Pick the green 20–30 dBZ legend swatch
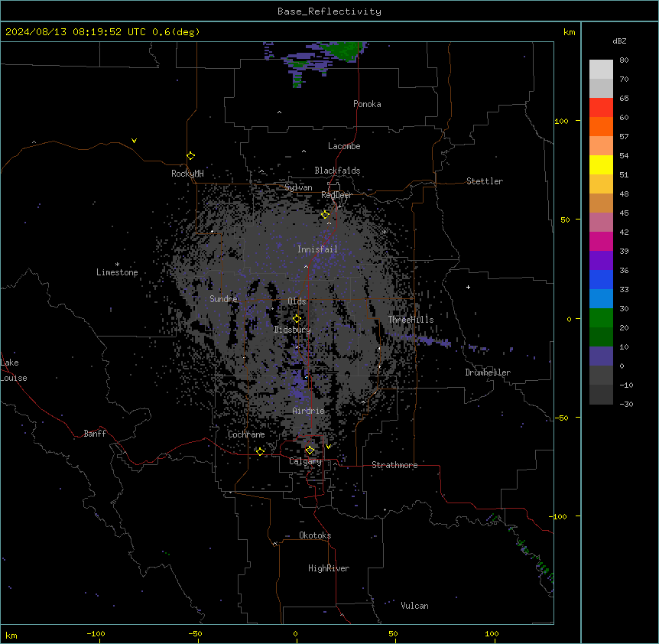The height and width of the screenshot is (644, 659). click(x=601, y=318)
